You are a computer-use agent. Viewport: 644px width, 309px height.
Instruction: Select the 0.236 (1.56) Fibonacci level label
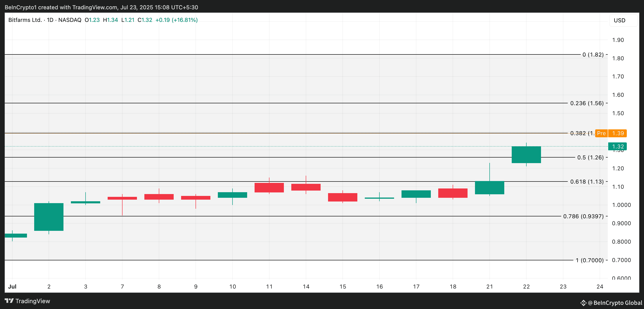[x=587, y=103]
